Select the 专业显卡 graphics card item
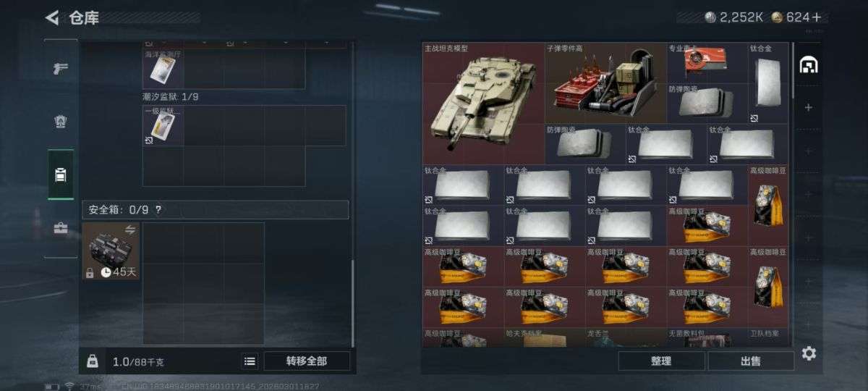Image resolution: width=868 pixels, height=391 pixels. (x=707, y=62)
